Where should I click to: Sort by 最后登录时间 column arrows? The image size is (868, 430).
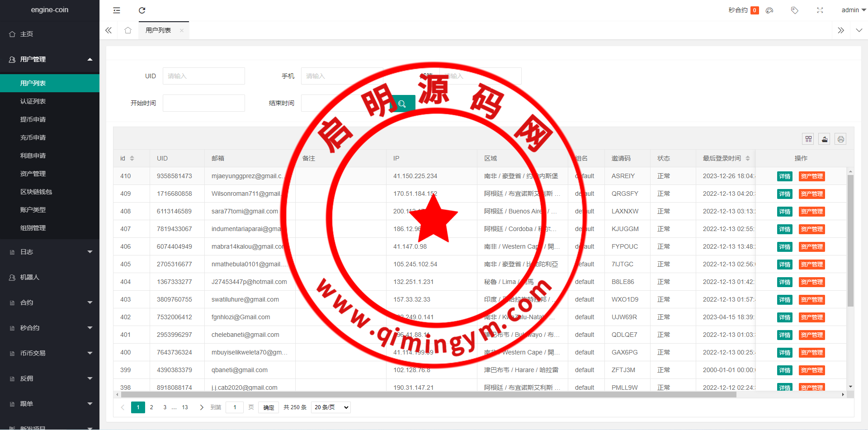click(748, 158)
